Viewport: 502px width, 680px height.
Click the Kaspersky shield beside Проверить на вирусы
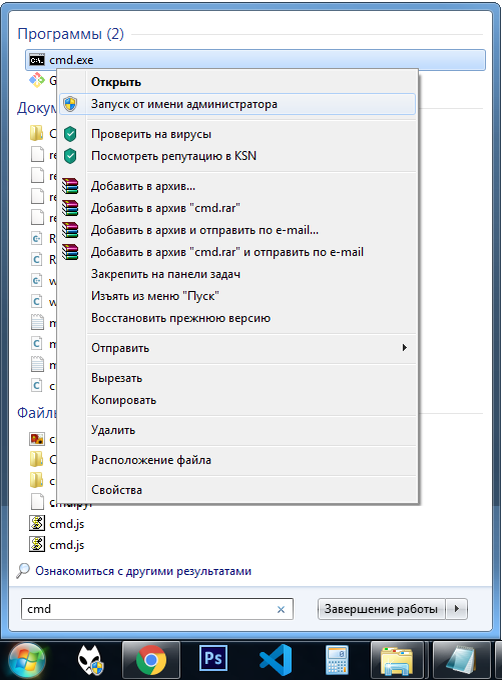70,134
